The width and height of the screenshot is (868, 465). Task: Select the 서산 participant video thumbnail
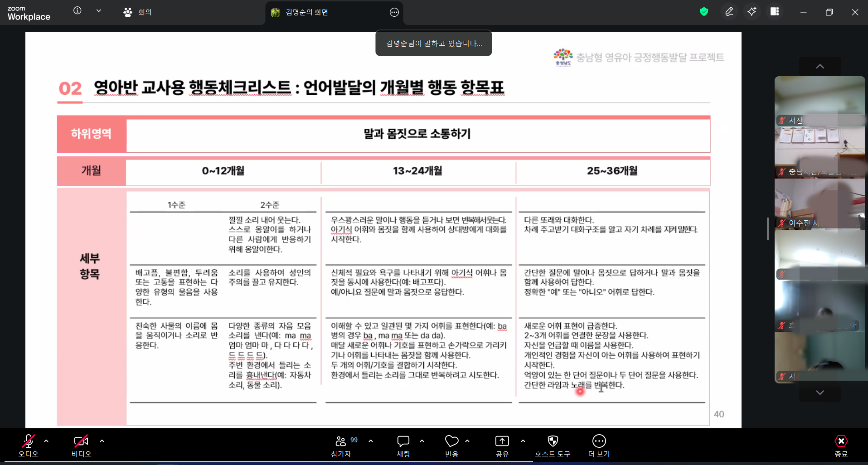820,101
